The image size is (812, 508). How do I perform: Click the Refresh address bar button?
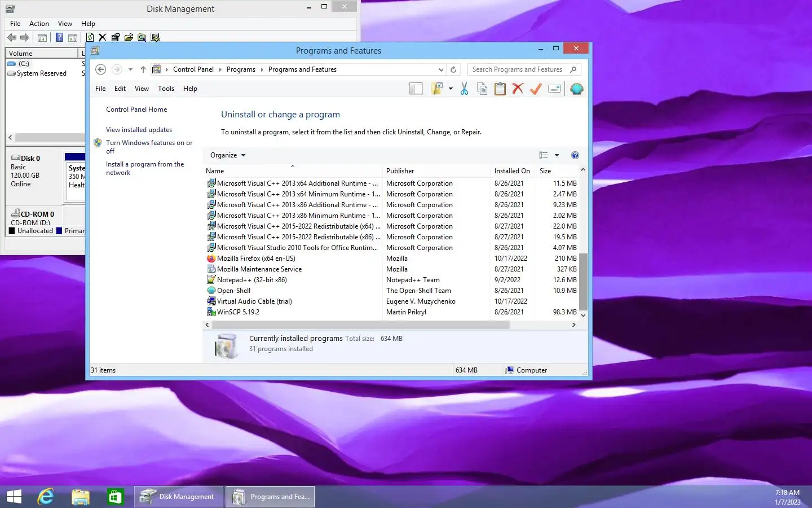[453, 69]
